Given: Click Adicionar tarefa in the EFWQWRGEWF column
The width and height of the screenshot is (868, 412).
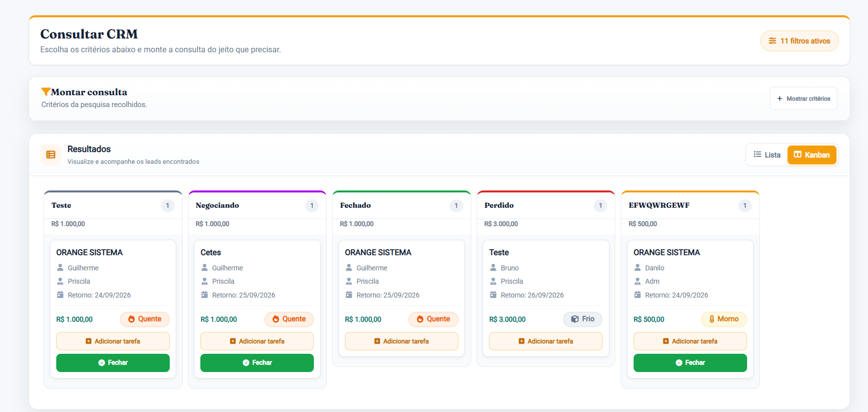Looking at the screenshot, I should tap(690, 341).
